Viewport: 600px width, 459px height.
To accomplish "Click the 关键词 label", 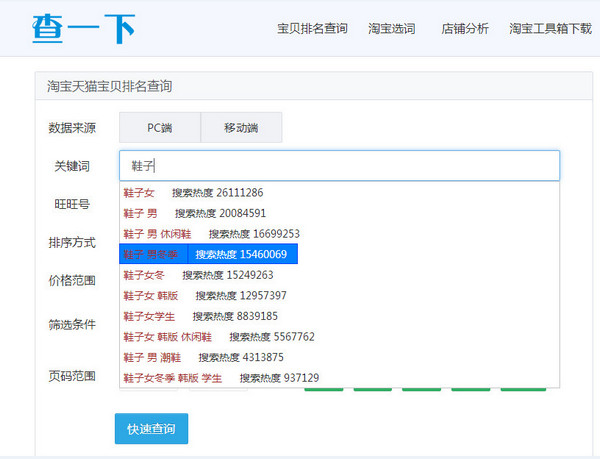I will coord(72,166).
